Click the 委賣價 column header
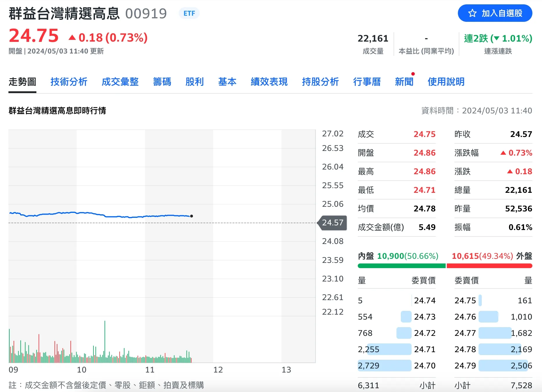The image size is (542, 392). pos(467,280)
